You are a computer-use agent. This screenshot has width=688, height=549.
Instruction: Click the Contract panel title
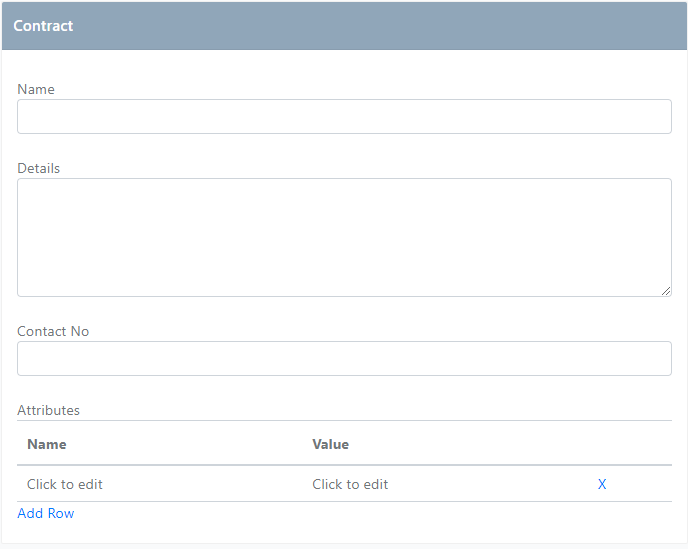pyautogui.click(x=43, y=26)
